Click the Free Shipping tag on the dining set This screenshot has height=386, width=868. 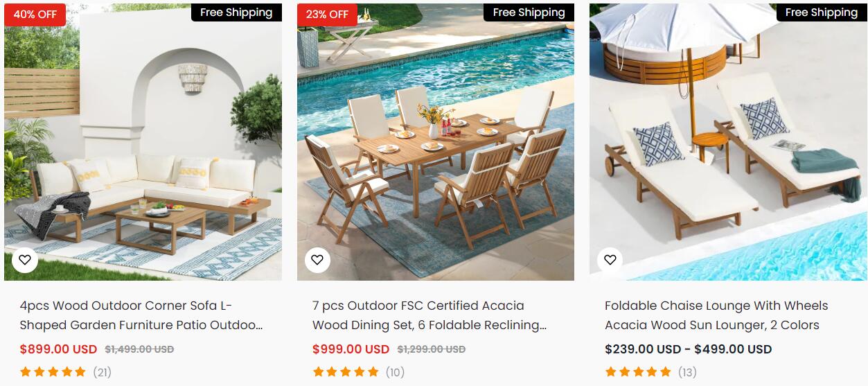click(x=529, y=12)
